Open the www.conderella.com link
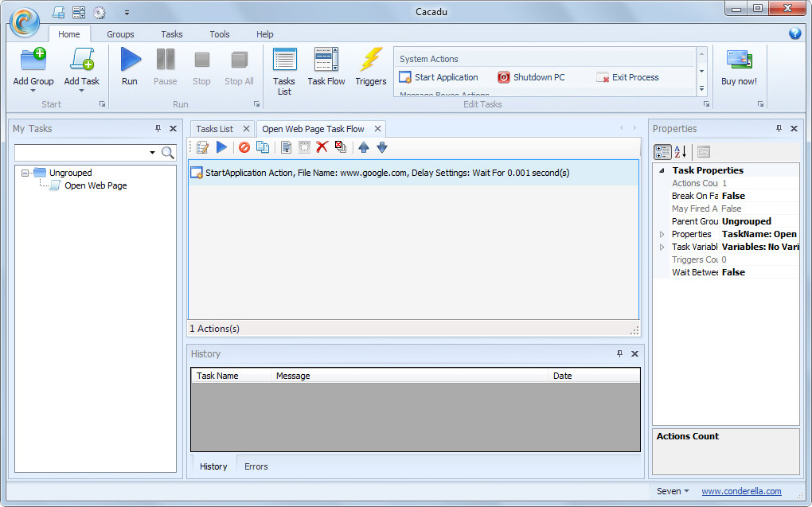This screenshot has width=812, height=507. click(741, 491)
